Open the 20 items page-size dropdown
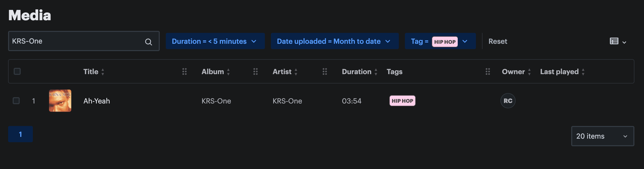 click(x=602, y=136)
